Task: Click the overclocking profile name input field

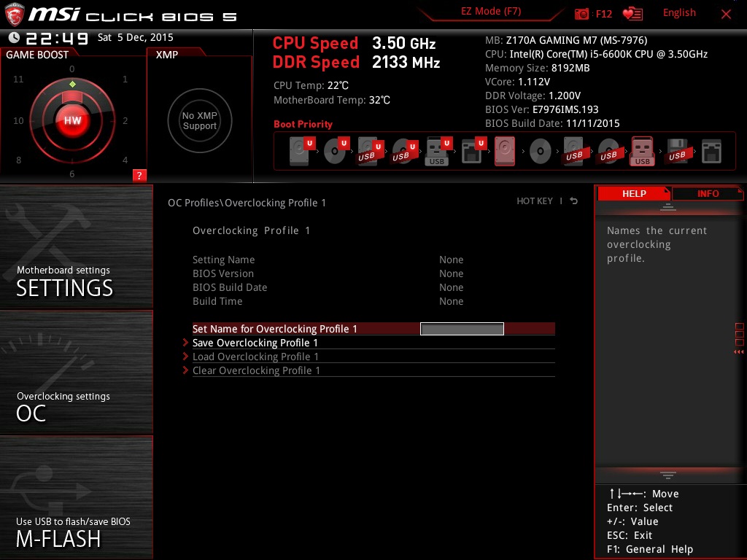Action: pos(462,329)
